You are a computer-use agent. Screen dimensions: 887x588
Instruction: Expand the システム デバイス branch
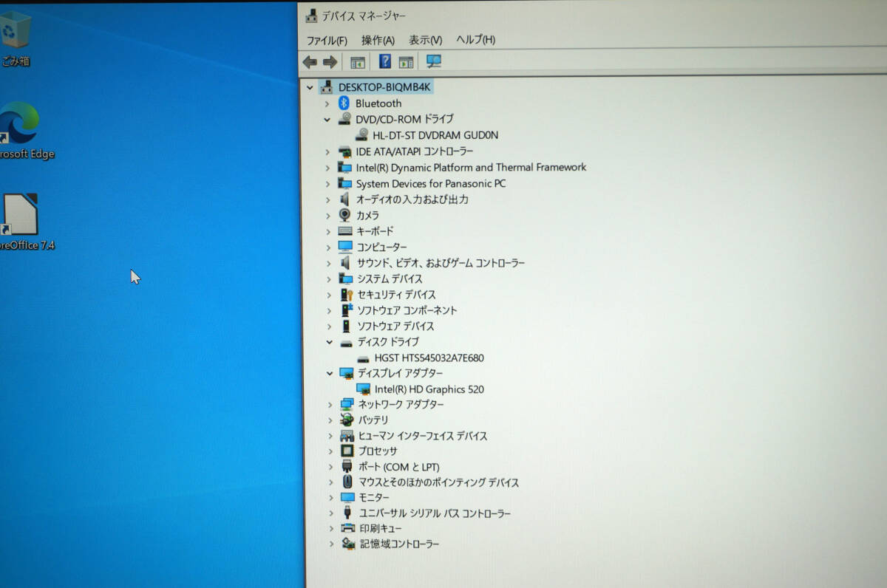(x=329, y=278)
